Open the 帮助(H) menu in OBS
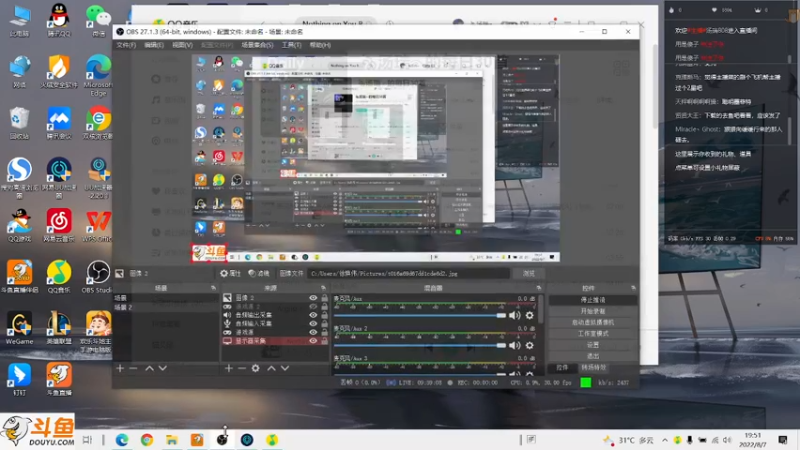This screenshot has height=450, width=800. 320,45
